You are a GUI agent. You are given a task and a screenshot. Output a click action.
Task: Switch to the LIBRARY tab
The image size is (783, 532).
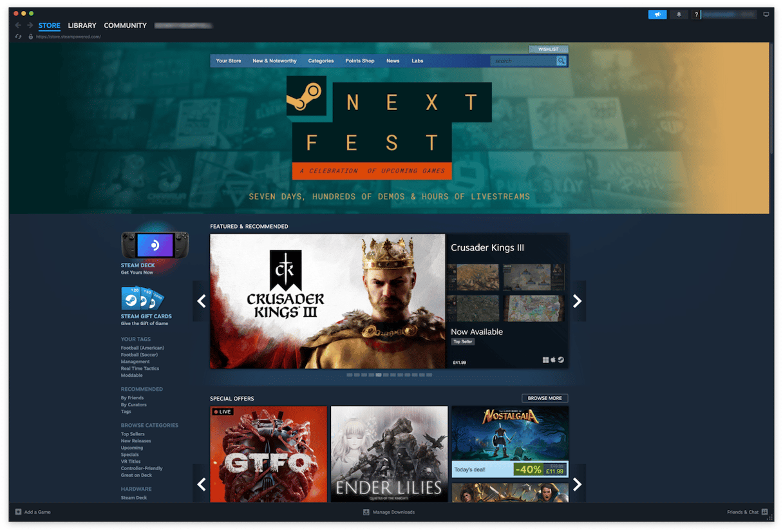pos(82,26)
